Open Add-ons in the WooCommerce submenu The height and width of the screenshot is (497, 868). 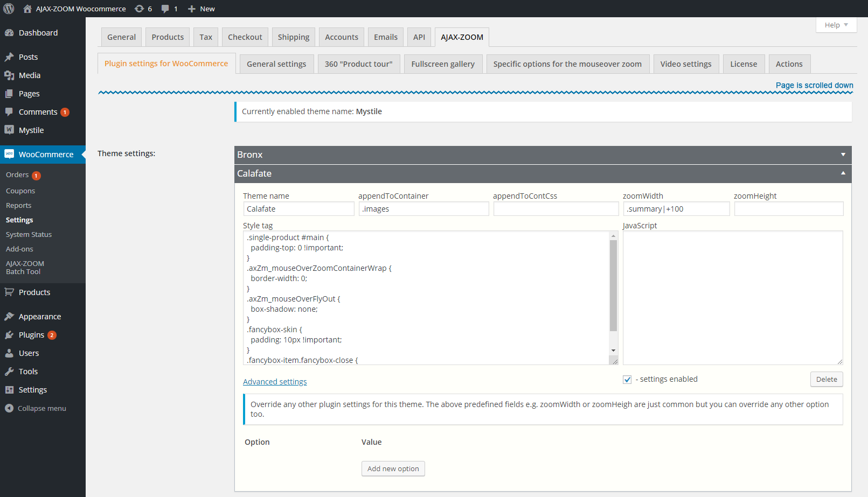[19, 249]
